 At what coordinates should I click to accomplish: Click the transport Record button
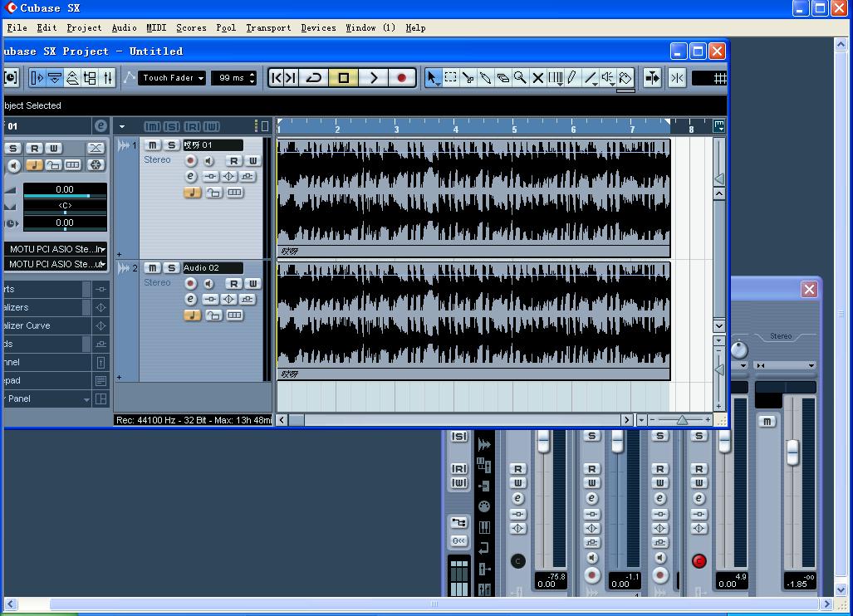click(401, 78)
